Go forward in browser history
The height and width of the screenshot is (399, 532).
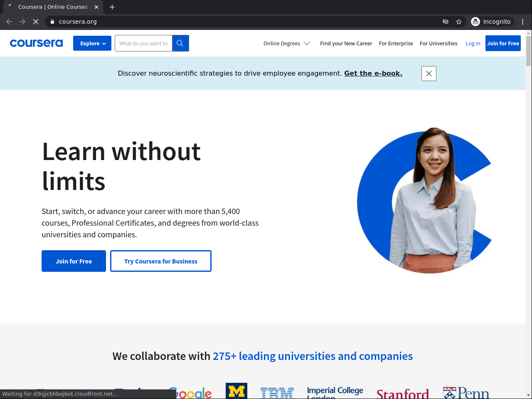click(x=22, y=22)
